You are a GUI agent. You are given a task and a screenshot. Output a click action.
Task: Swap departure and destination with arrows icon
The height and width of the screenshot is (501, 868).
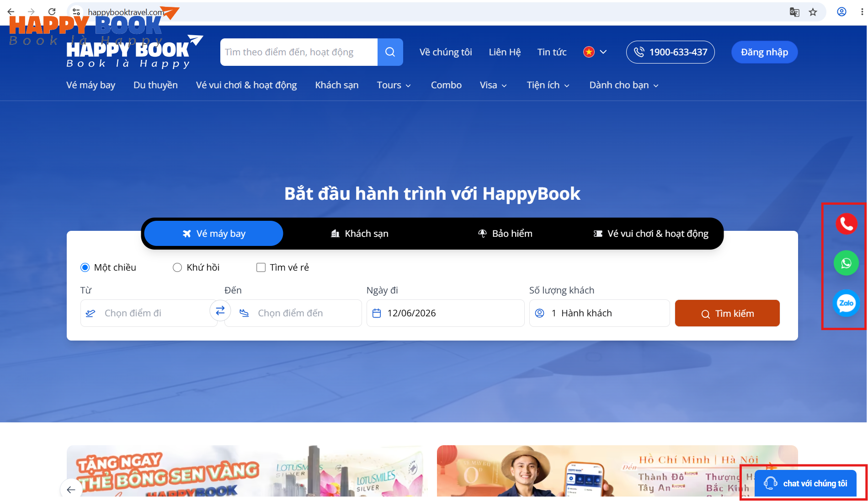[220, 311]
